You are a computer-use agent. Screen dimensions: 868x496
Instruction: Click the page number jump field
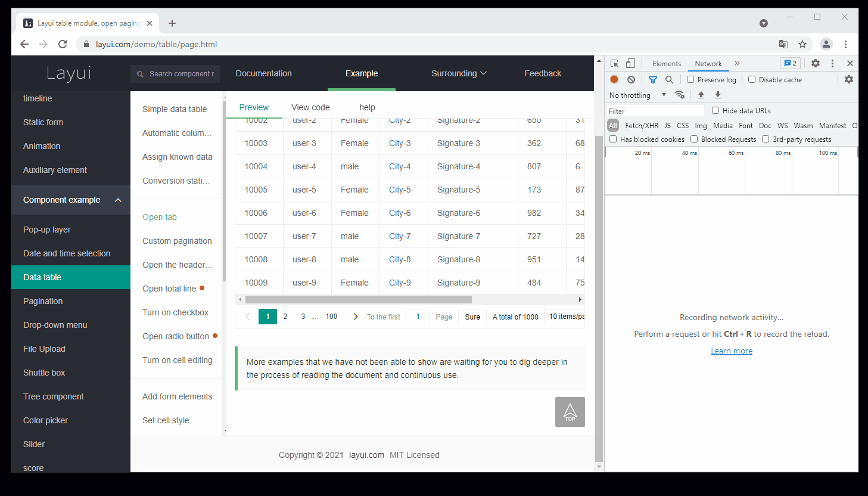pos(418,317)
